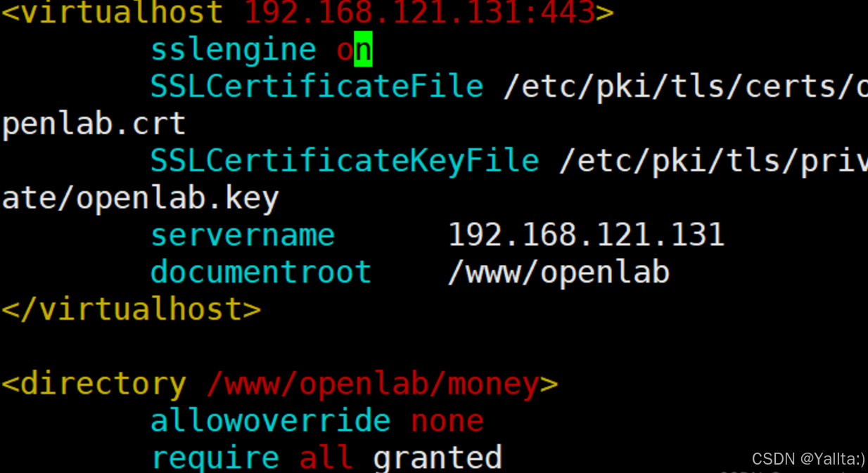Click the documentroot directive
Screen dimensions: 868x473
[x=260, y=271]
